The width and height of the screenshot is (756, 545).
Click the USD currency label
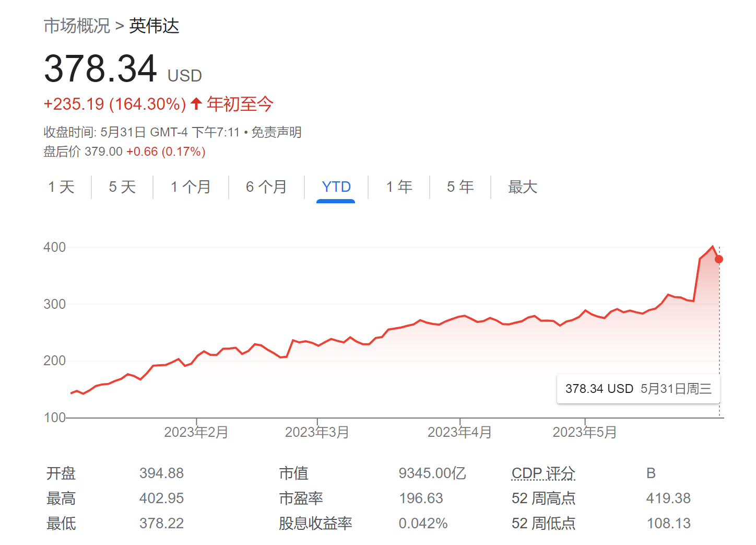click(184, 76)
